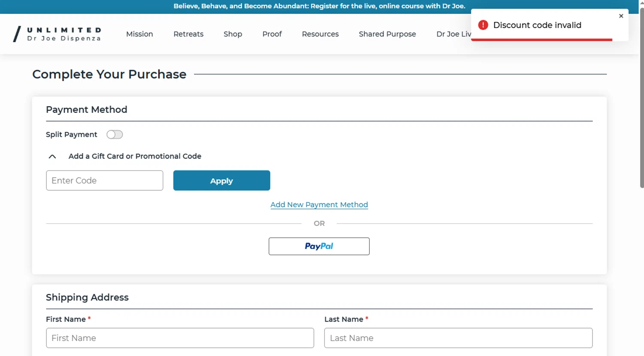Open the Proof menu
Viewport: 644px width, 356px height.
272,34
